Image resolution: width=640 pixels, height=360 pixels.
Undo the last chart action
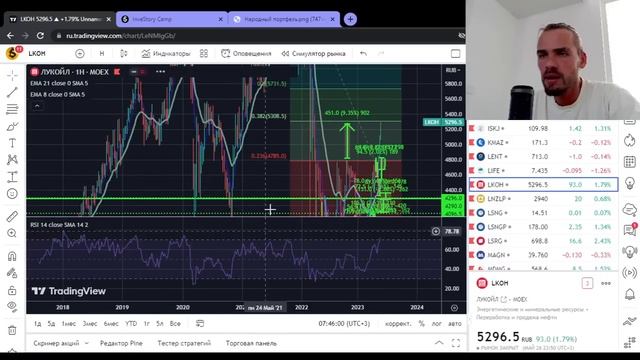coord(363,53)
